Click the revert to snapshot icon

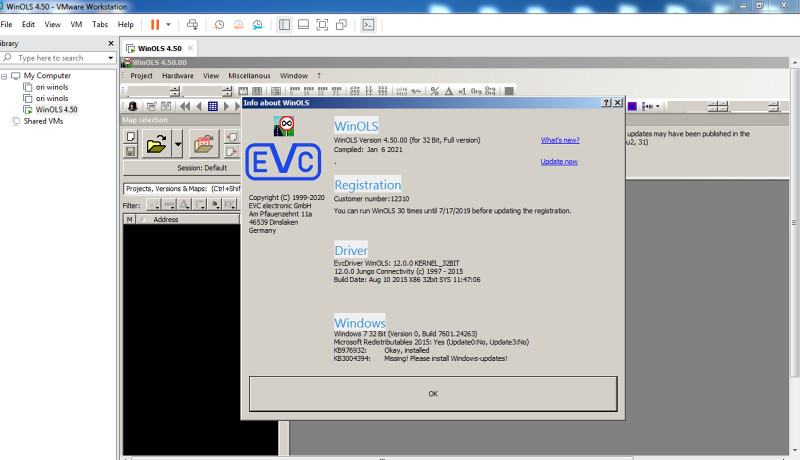(238, 24)
